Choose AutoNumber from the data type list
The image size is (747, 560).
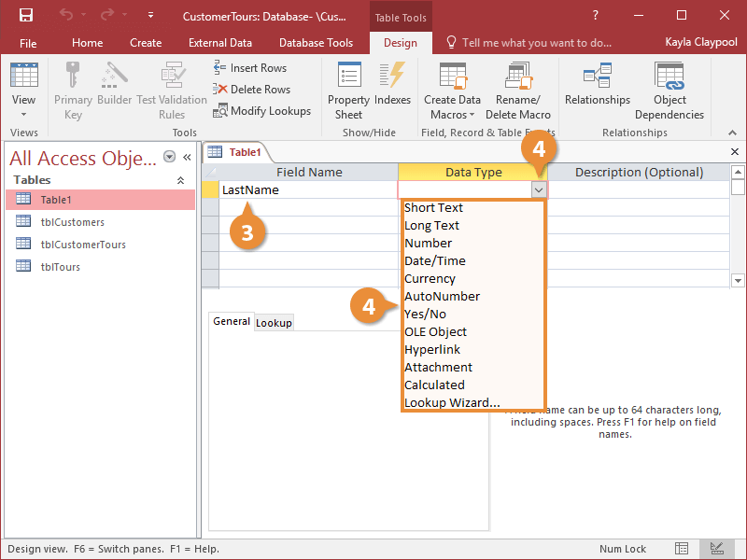click(473, 296)
